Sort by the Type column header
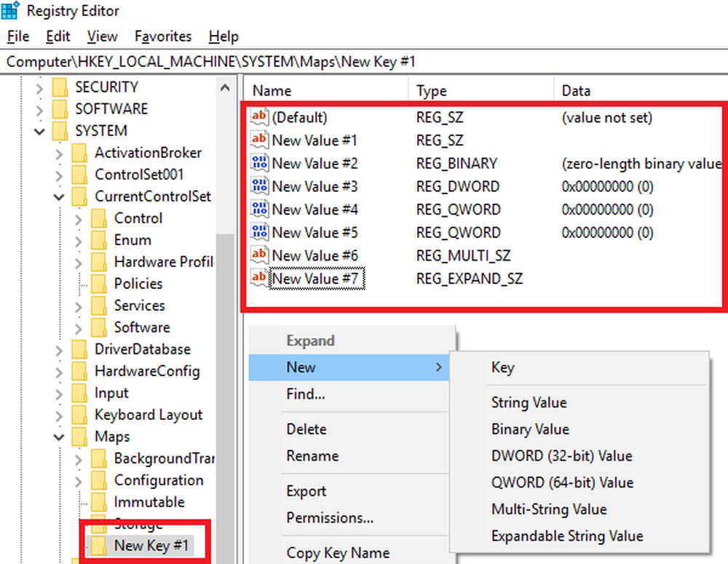 pyautogui.click(x=481, y=90)
